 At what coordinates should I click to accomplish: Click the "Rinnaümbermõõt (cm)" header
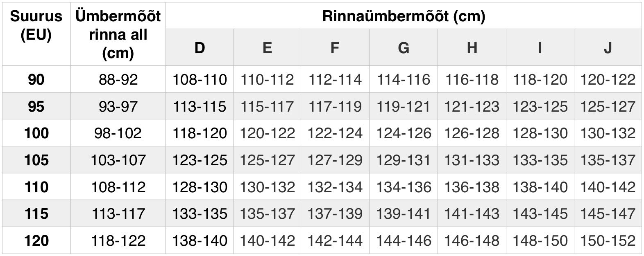404,16
